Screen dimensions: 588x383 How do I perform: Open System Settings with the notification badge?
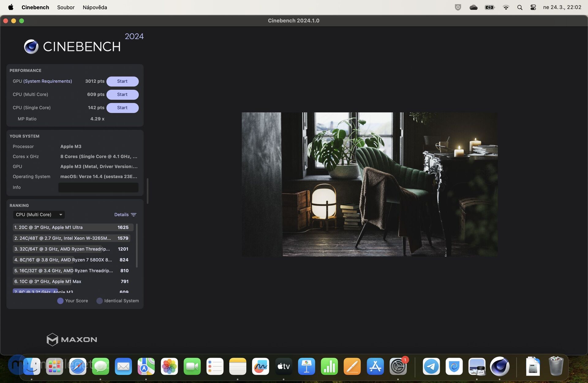pos(398,366)
